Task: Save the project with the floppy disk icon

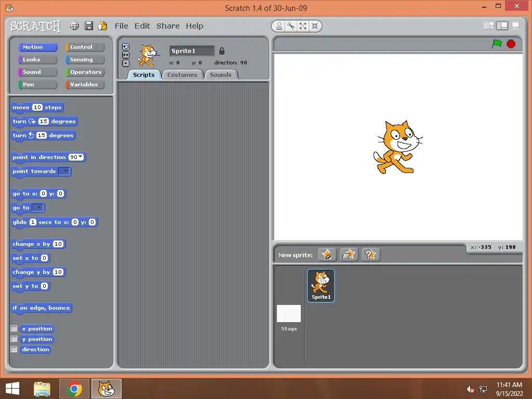Action: click(x=88, y=26)
